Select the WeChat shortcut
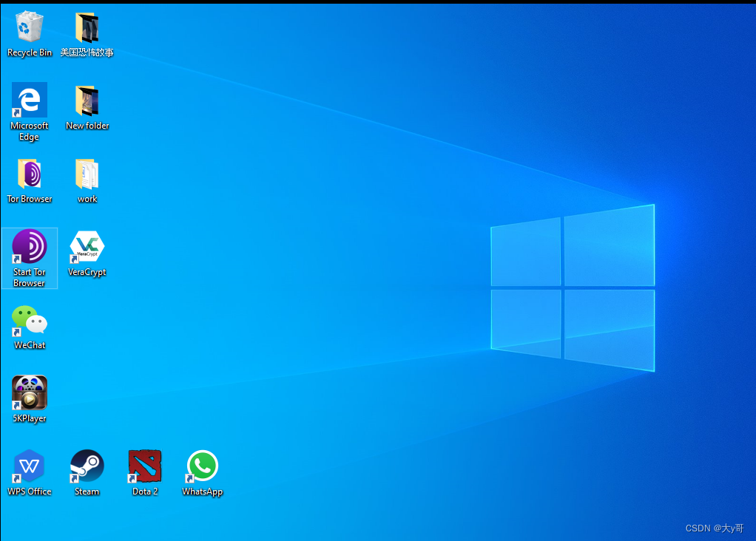This screenshot has width=756, height=541. click(x=30, y=320)
